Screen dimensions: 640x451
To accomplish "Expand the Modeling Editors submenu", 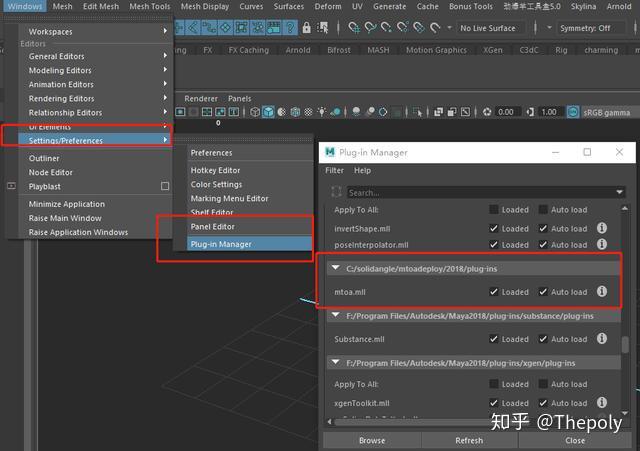I will click(97, 70).
